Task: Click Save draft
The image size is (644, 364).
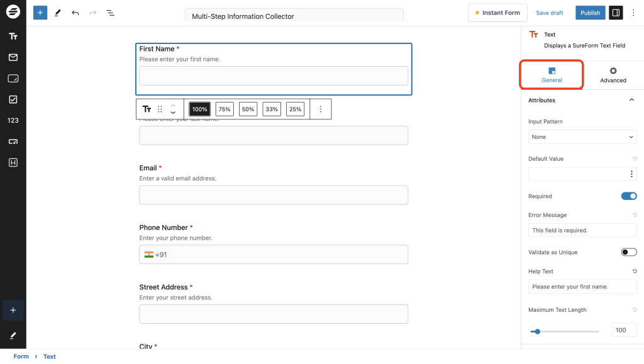Action: (549, 12)
